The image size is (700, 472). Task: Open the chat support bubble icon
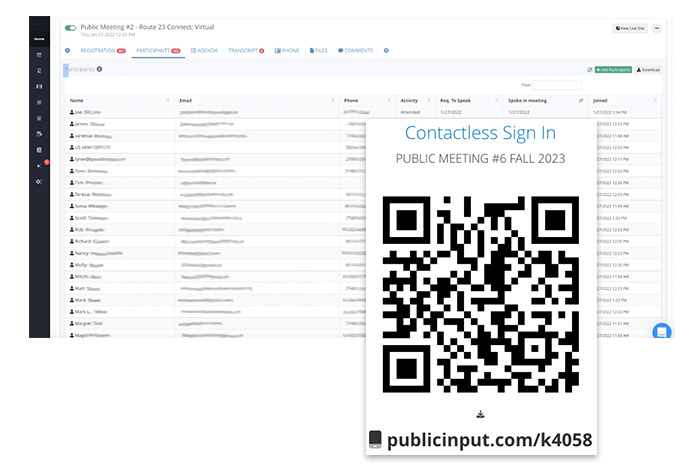click(661, 331)
